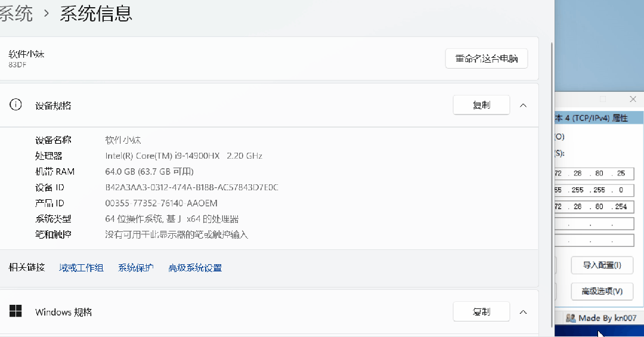Select the processor text Intel(R) Core(TM) i9-14900HX
The height and width of the screenshot is (337, 644).
(162, 156)
